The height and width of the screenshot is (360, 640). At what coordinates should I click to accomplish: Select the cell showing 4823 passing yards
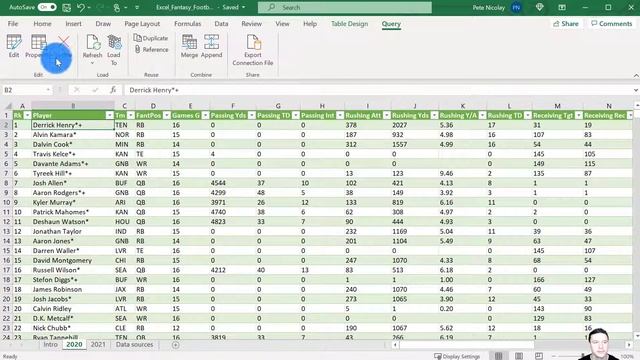[x=233, y=222]
